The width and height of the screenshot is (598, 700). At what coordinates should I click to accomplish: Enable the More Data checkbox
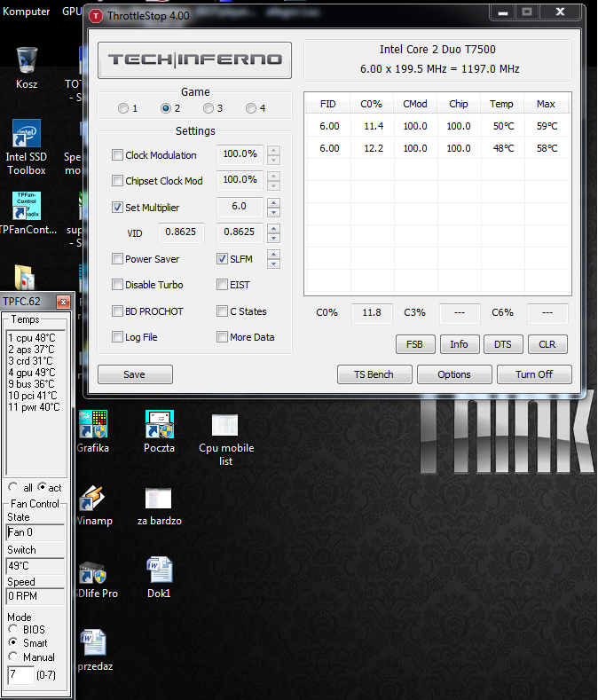pos(222,336)
